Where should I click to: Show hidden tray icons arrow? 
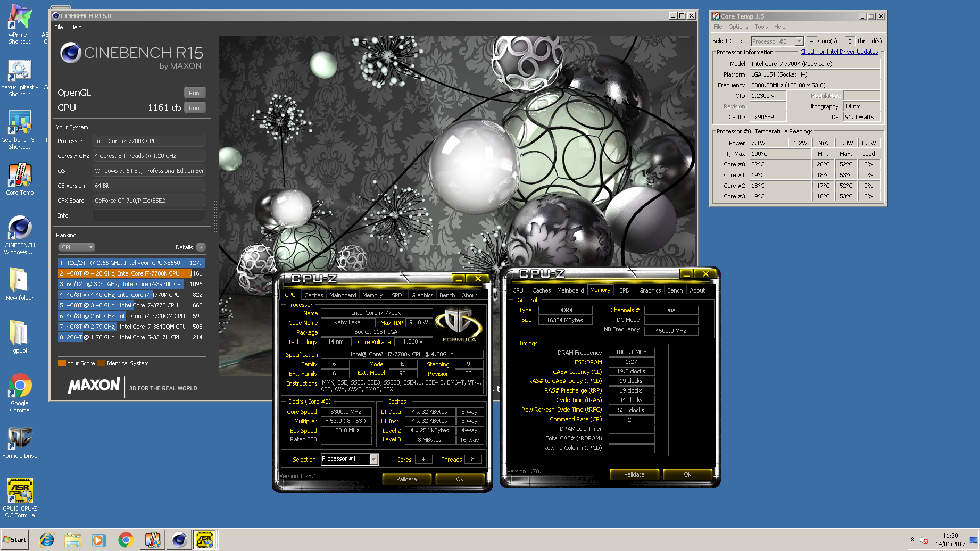[913, 539]
